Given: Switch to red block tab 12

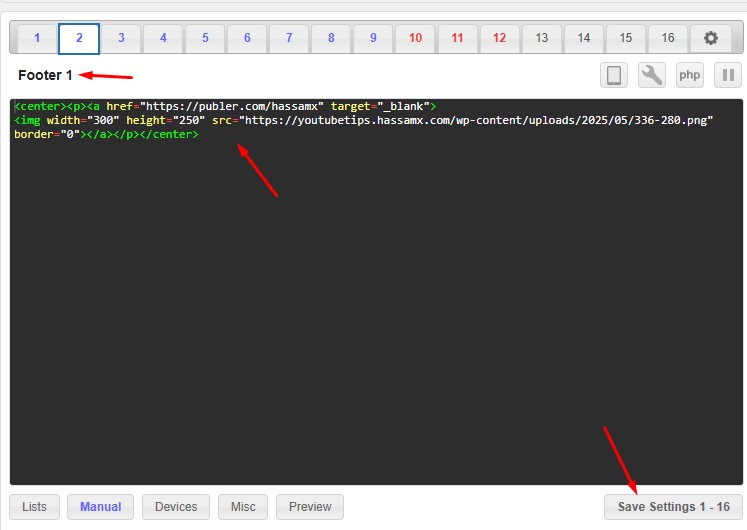Looking at the screenshot, I should click(x=499, y=38).
